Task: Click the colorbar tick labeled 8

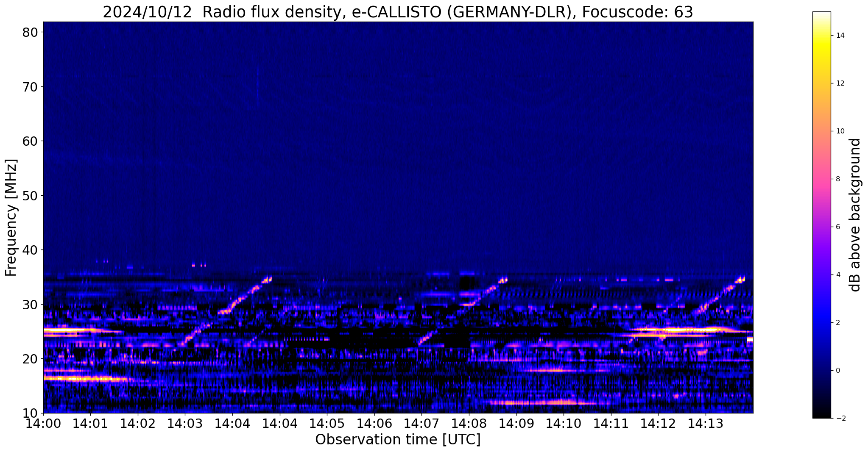Action: click(838, 179)
